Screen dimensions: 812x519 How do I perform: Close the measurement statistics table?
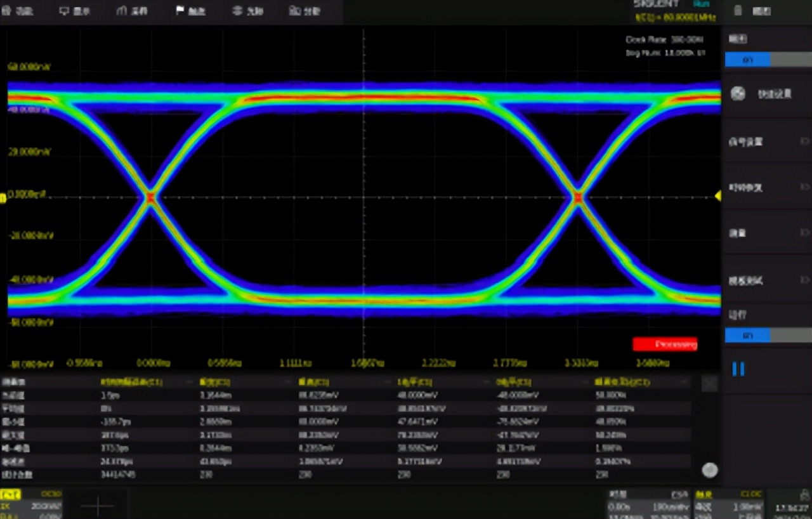coord(709,384)
